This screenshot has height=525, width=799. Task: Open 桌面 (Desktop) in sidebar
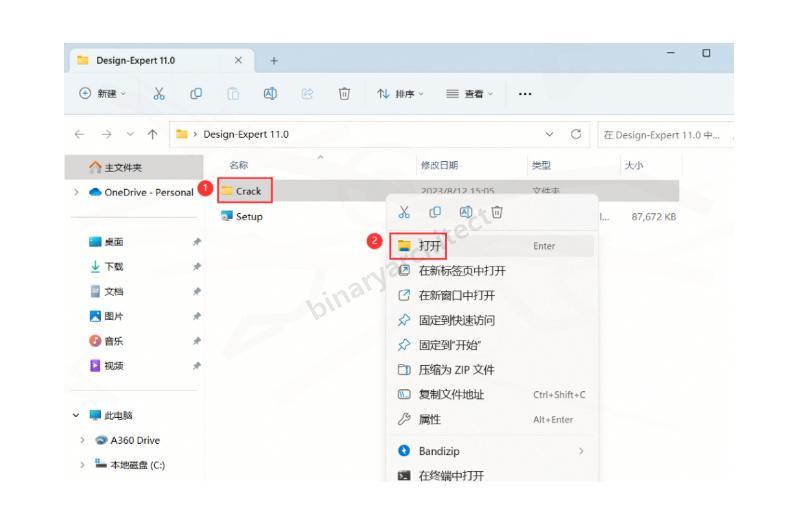[x=106, y=242]
